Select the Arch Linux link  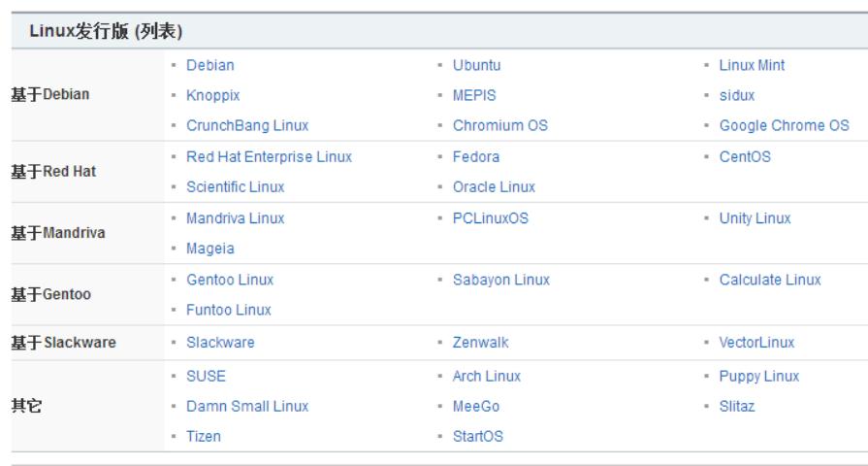coord(486,376)
